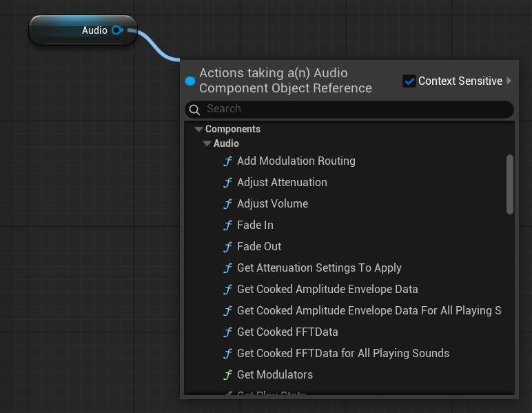
Task: Click the Audio node output pin
Action: tap(116, 30)
